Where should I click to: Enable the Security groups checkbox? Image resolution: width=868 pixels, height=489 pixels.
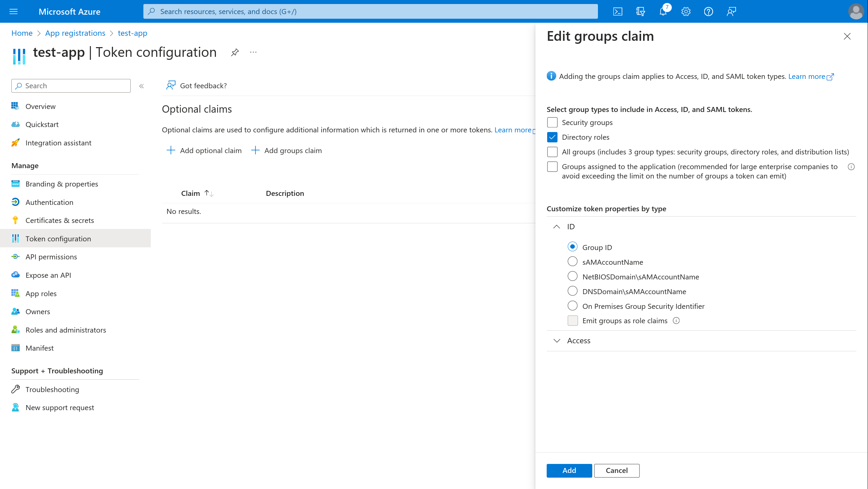tap(552, 122)
